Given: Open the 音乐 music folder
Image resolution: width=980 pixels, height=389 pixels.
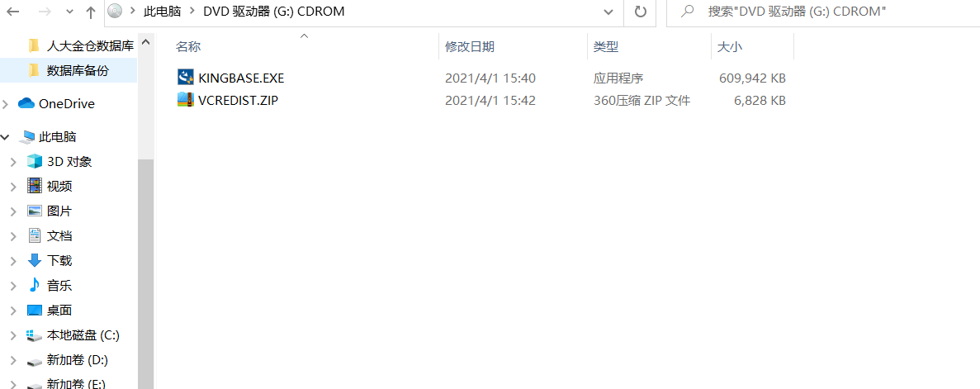Looking at the screenshot, I should 59,286.
